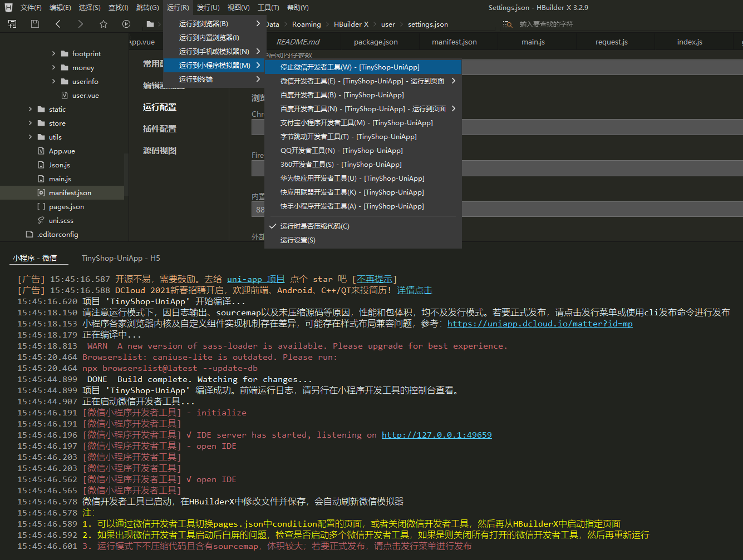Open App.vue in file tree
Image resolution: width=743 pixels, height=560 pixels.
62,151
